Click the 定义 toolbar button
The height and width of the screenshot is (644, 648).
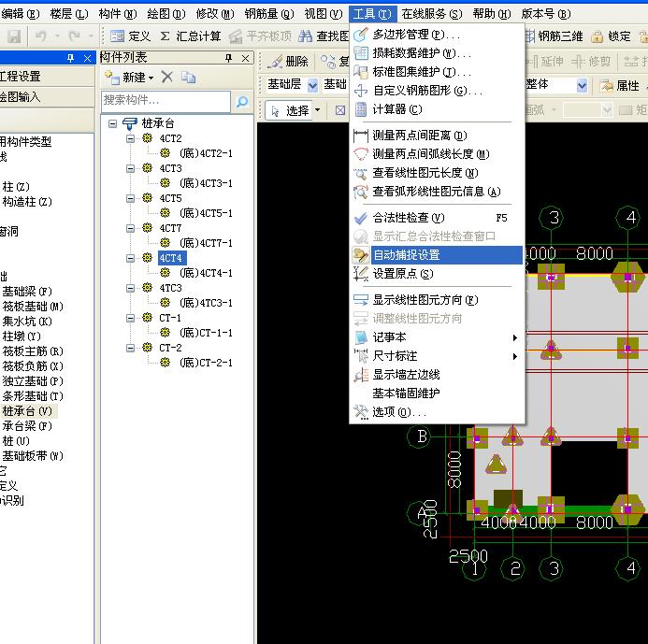pos(130,36)
